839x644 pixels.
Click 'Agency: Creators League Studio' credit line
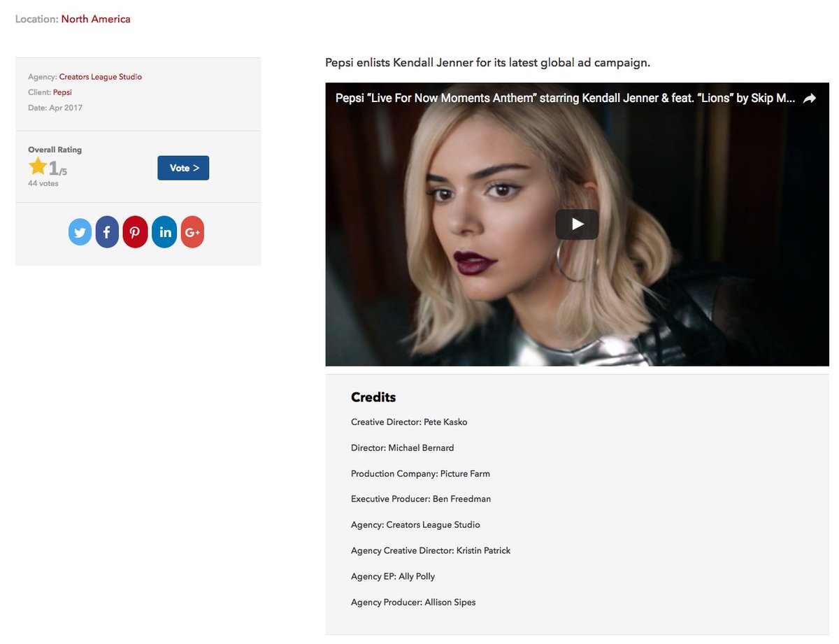click(x=415, y=524)
